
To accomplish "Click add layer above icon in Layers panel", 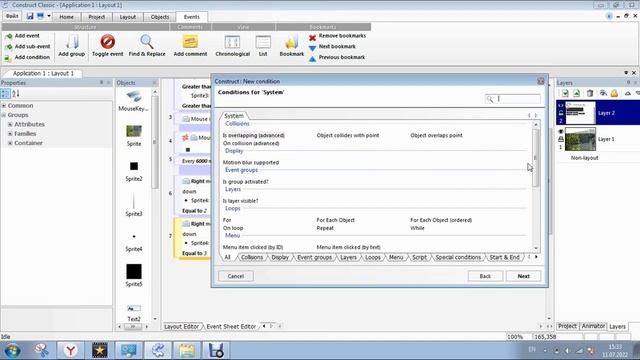I will point(576,93).
